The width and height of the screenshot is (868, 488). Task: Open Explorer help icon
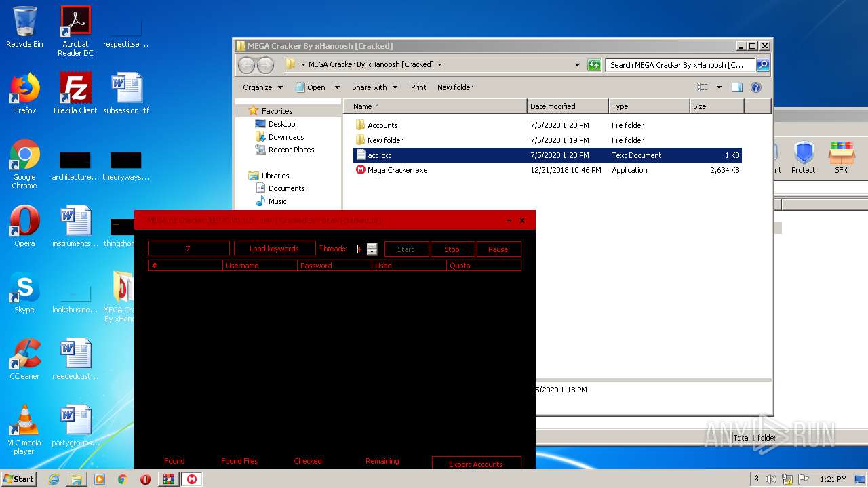(x=756, y=87)
